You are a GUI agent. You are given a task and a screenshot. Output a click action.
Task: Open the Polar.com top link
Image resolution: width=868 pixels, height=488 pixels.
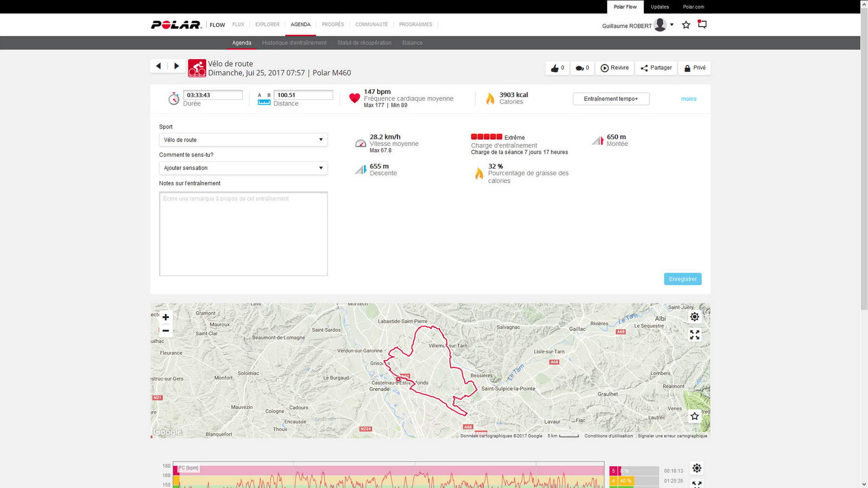(x=693, y=7)
